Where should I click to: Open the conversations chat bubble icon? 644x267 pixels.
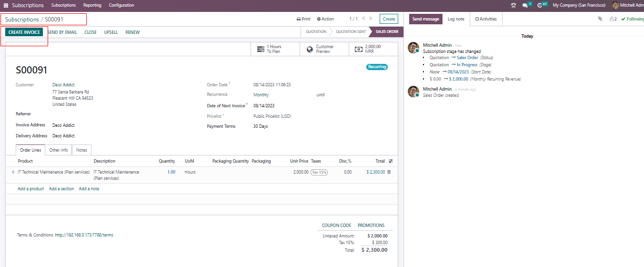click(525, 5)
